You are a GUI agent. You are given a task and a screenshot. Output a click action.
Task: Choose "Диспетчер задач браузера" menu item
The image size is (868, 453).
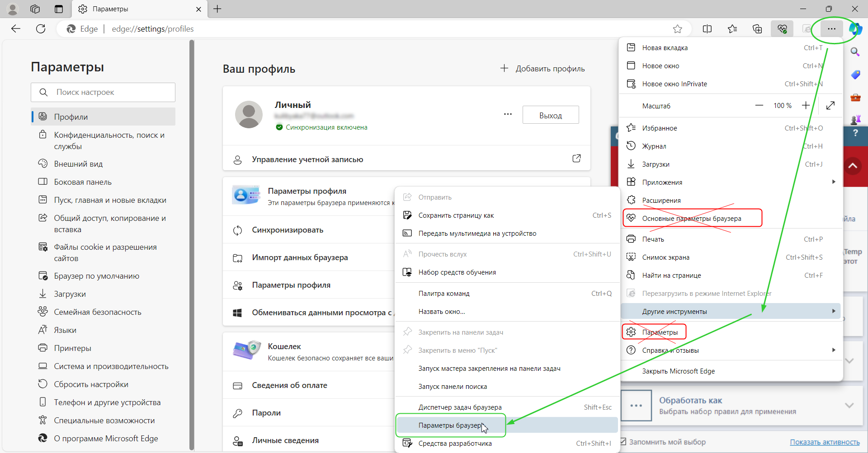460,407
